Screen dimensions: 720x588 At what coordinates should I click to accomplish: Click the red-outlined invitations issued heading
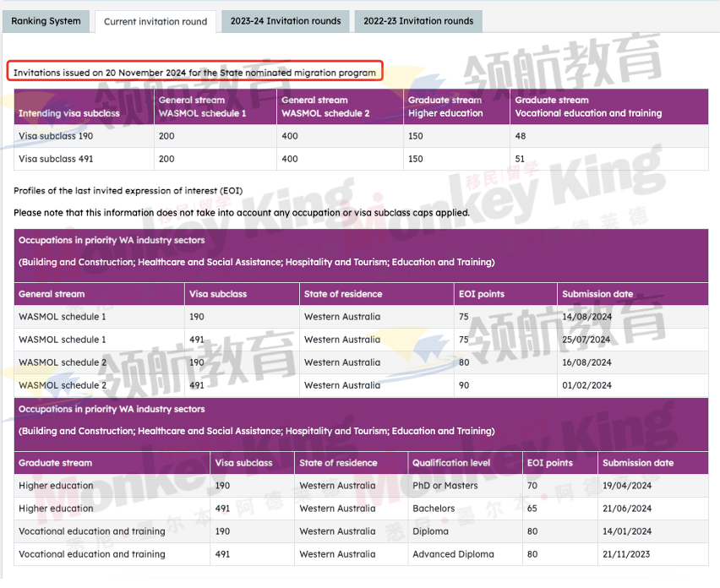[x=195, y=73]
